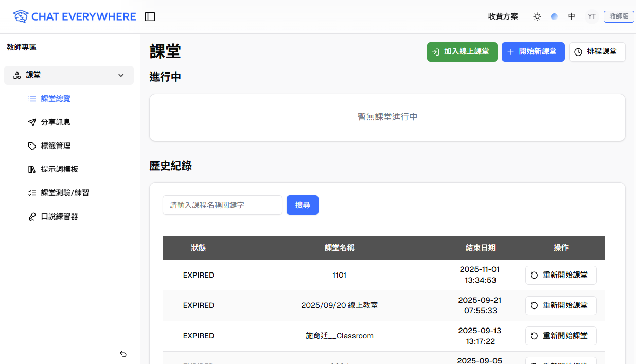This screenshot has width=636, height=364.
Task: Restart the 施育廷__Classroom class
Action: click(x=561, y=336)
